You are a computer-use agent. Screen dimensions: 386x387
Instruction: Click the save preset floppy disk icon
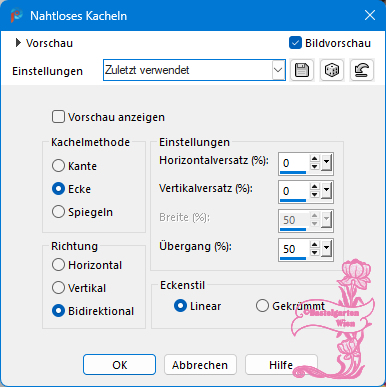302,70
